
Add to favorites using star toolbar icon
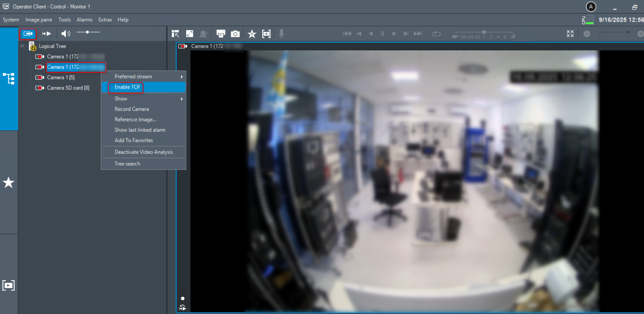coord(252,34)
